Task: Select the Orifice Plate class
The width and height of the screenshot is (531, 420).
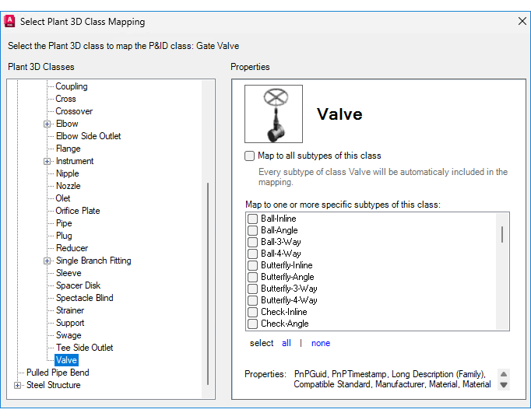Action: pos(78,211)
